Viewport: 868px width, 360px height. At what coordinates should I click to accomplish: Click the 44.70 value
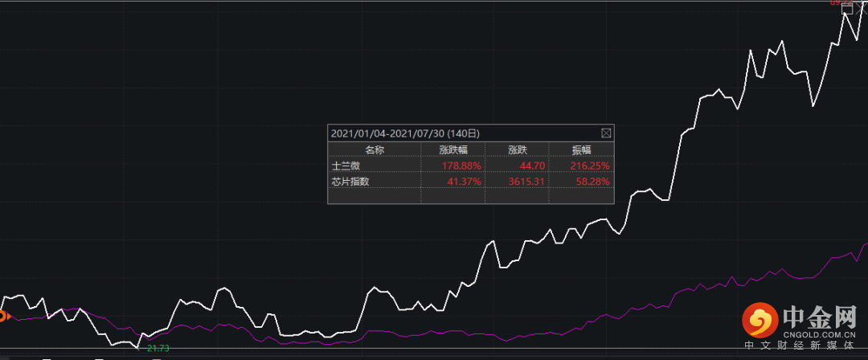533,166
